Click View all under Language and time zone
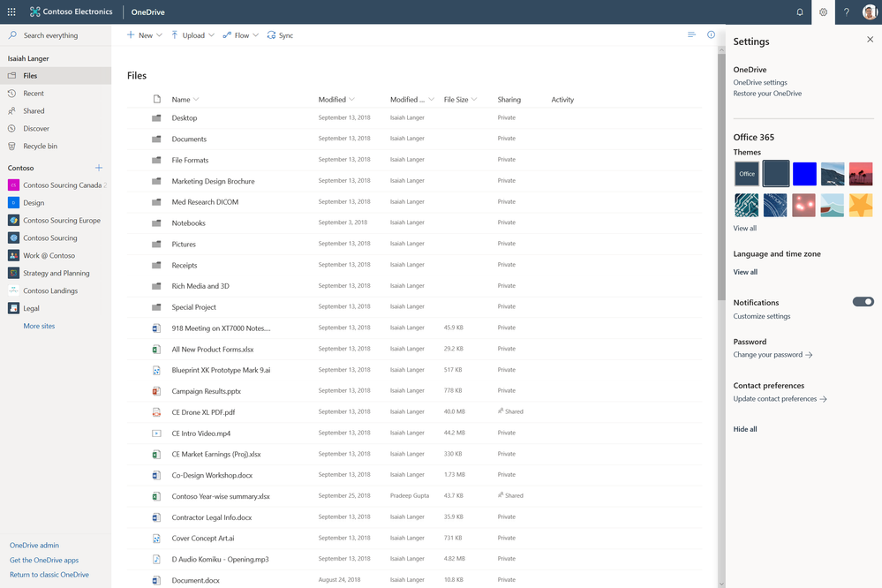The width and height of the screenshot is (882, 588). click(745, 272)
